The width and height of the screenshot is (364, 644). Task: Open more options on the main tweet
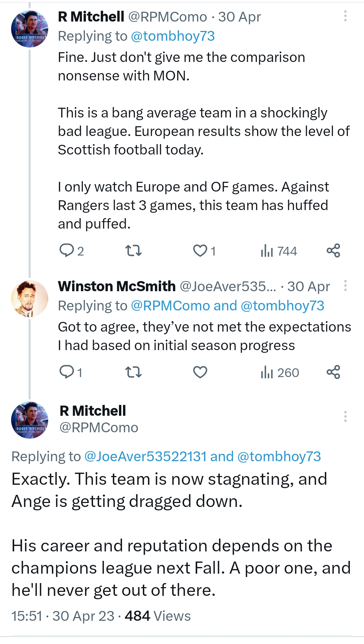tap(345, 416)
